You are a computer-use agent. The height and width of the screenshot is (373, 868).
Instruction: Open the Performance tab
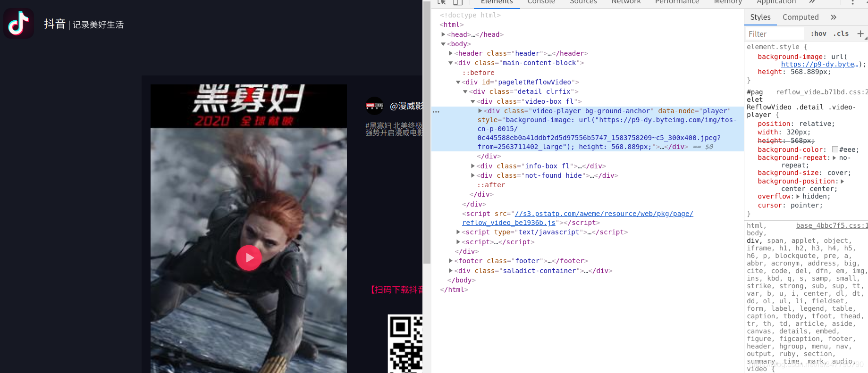677,2
